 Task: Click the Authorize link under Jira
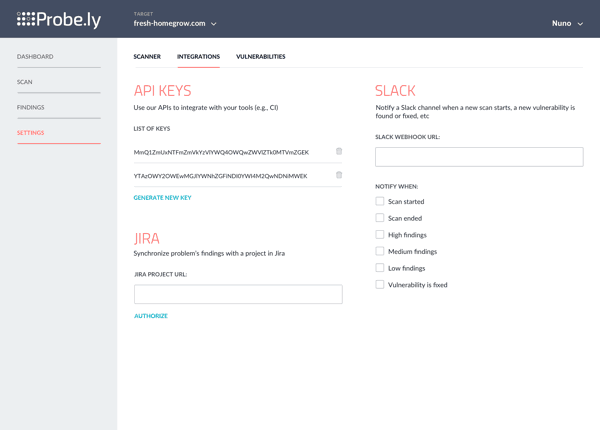pos(151,316)
